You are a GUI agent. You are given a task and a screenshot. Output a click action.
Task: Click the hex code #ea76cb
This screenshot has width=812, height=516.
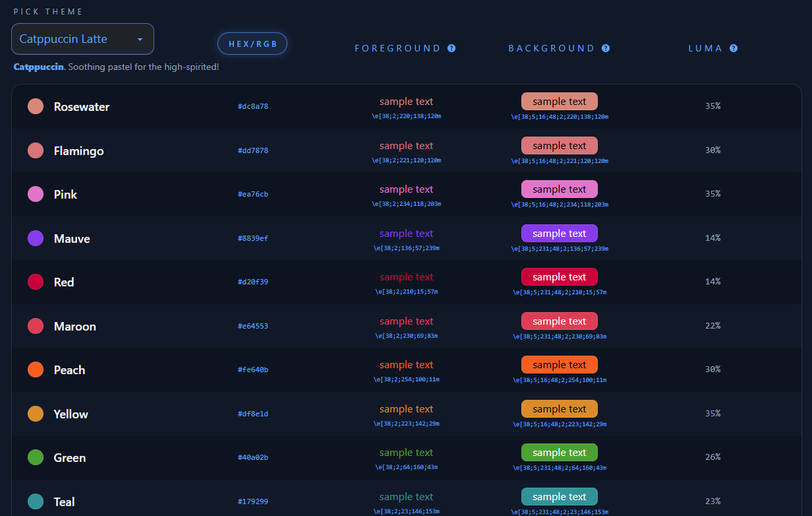[253, 194]
